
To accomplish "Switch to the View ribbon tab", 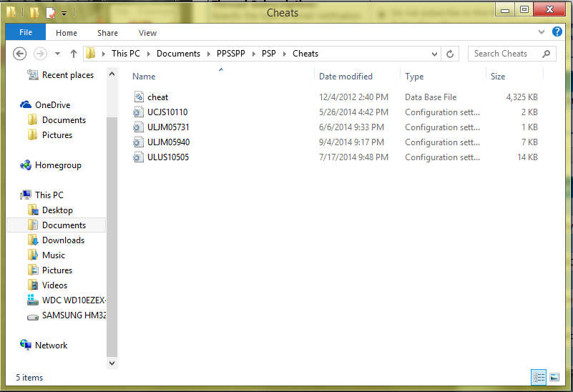I will tap(147, 33).
